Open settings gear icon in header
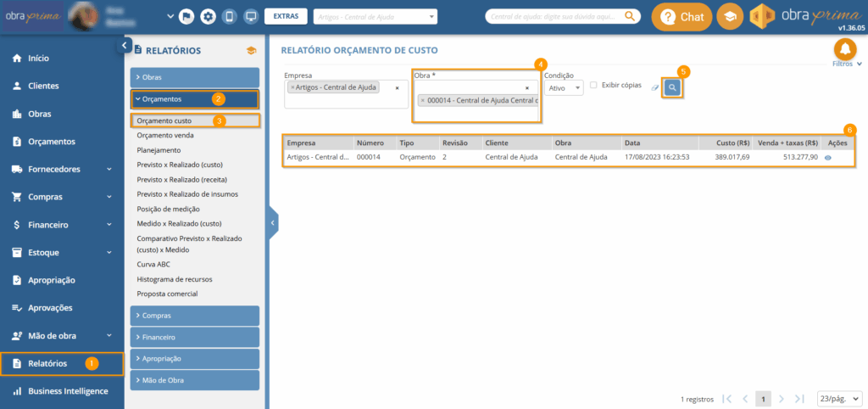This screenshot has height=409, width=868. pos(209,17)
